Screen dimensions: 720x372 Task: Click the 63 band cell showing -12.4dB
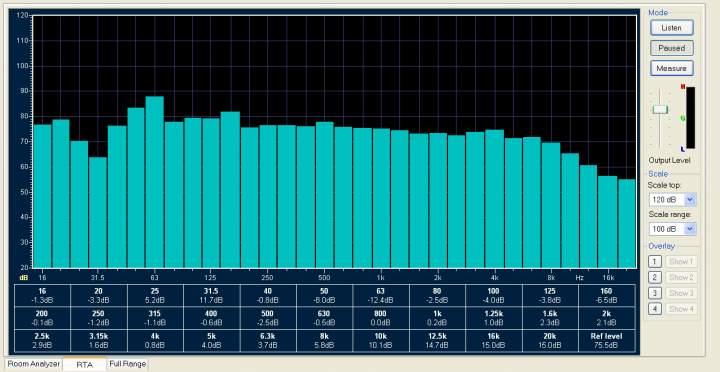point(381,295)
